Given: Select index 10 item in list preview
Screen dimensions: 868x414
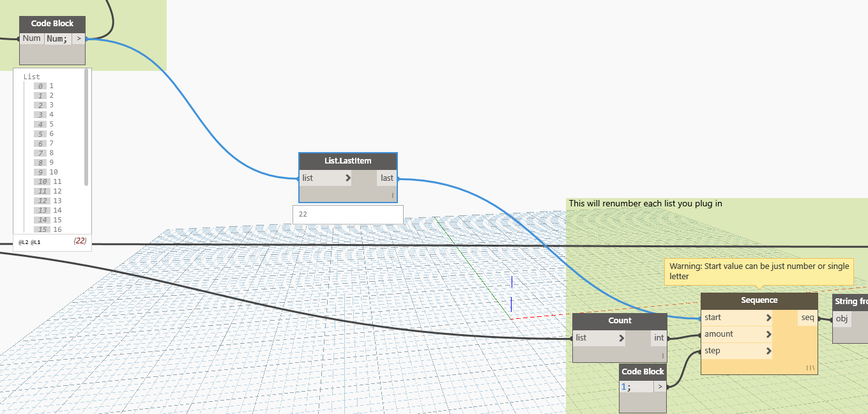Looking at the screenshot, I should [43, 181].
